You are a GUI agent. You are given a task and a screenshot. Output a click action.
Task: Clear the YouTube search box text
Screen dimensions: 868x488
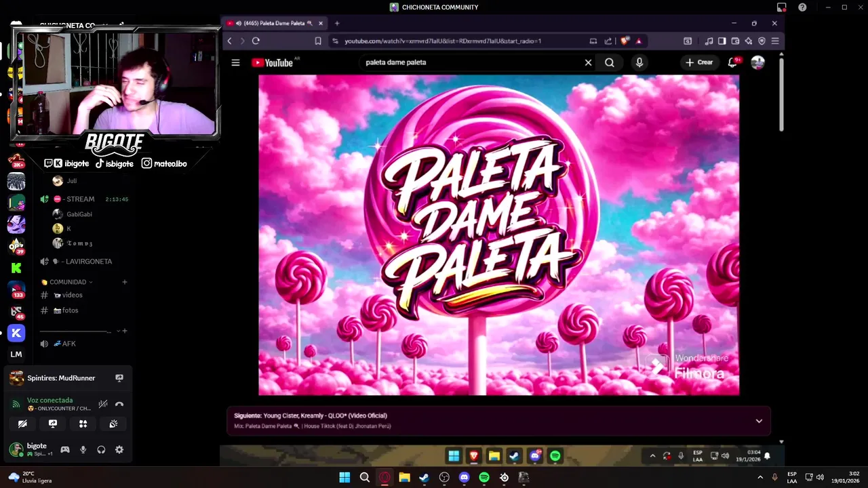588,62
